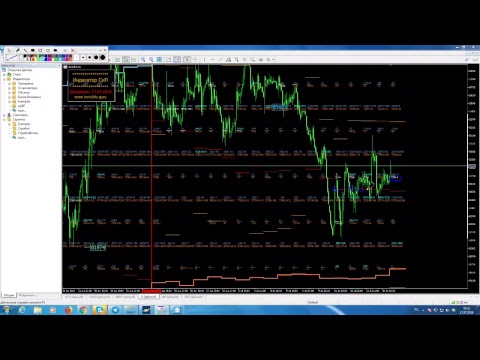Viewport: 480px width, 360px height.
Task: Select the Fibonacci retracement tool
Action: click(x=236, y=59)
